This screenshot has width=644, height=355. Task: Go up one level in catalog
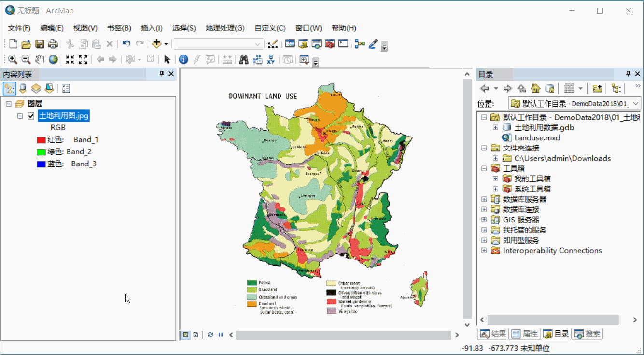521,88
